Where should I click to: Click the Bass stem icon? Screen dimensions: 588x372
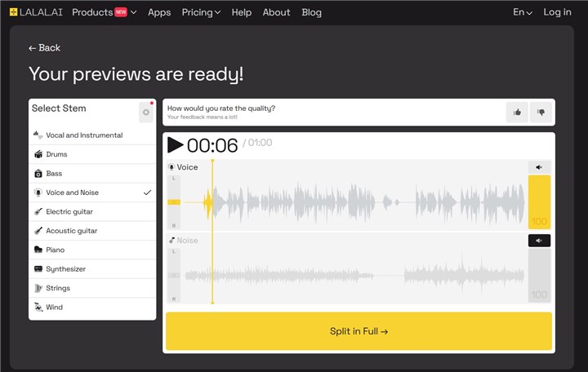point(38,173)
